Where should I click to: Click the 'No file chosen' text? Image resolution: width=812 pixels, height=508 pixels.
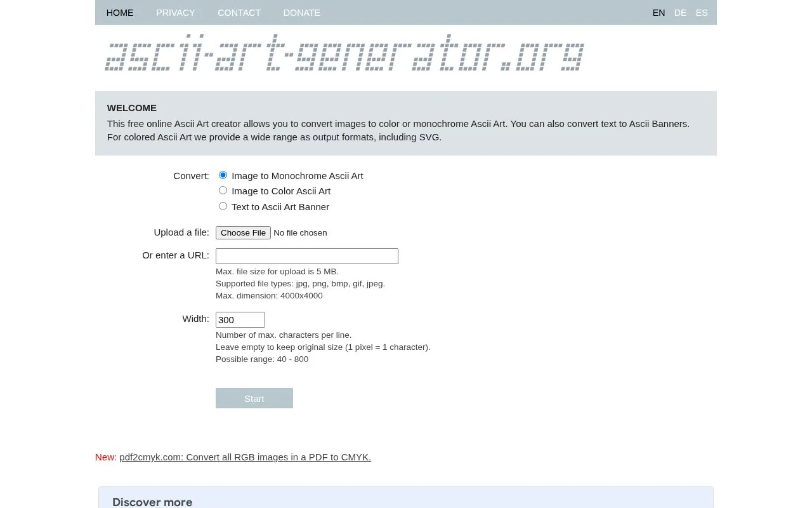click(301, 233)
